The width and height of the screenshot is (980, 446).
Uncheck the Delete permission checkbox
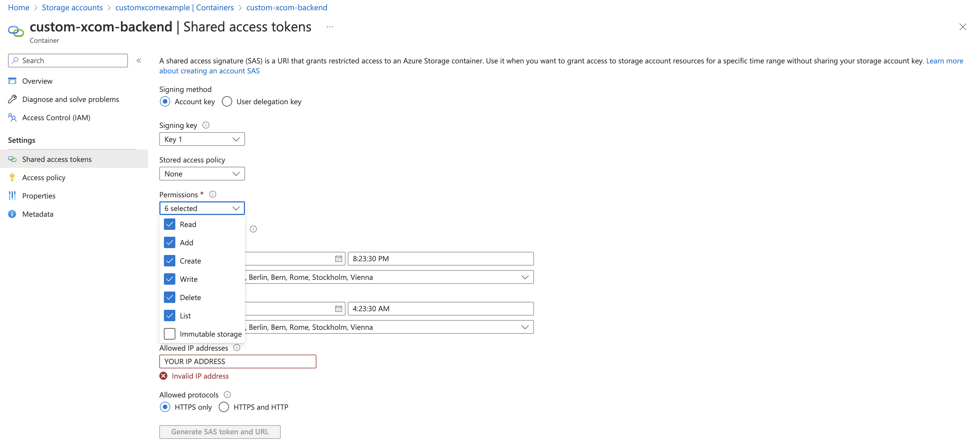click(x=170, y=297)
